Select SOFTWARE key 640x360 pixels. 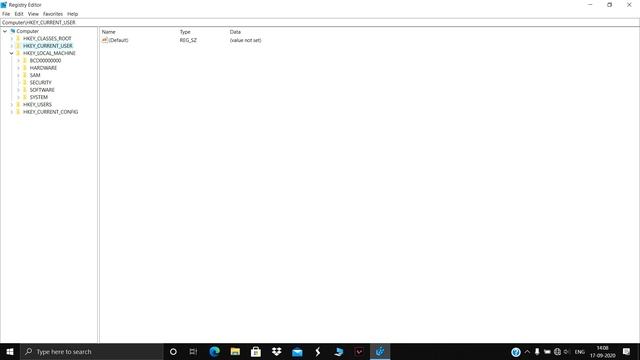pyautogui.click(x=42, y=90)
